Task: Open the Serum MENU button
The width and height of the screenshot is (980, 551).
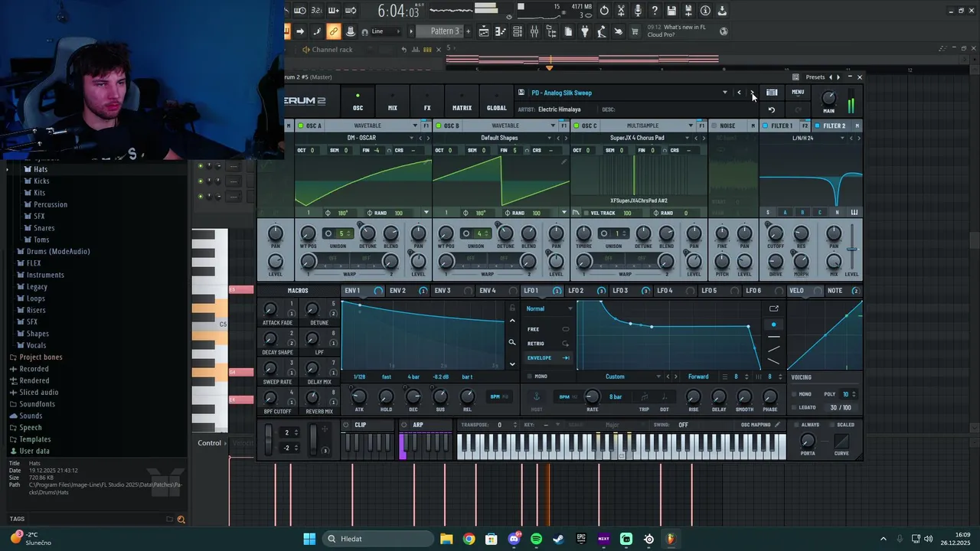Action: (798, 93)
